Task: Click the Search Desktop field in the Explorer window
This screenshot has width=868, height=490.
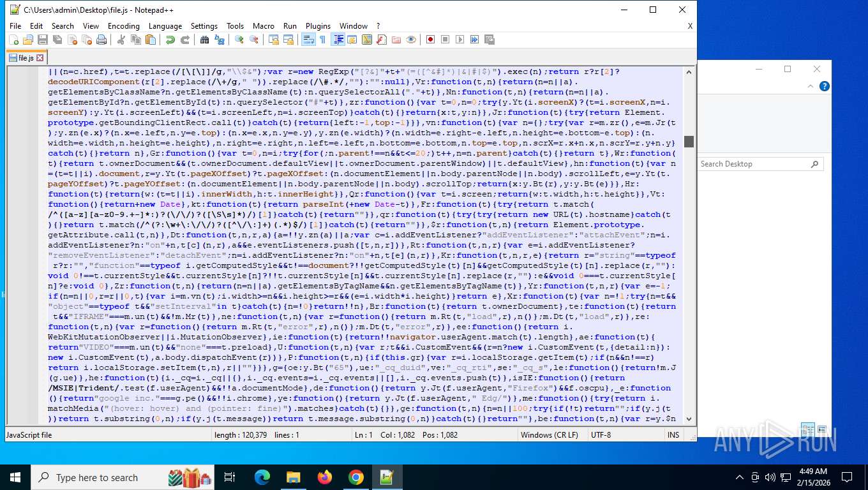Action: pyautogui.click(x=760, y=164)
